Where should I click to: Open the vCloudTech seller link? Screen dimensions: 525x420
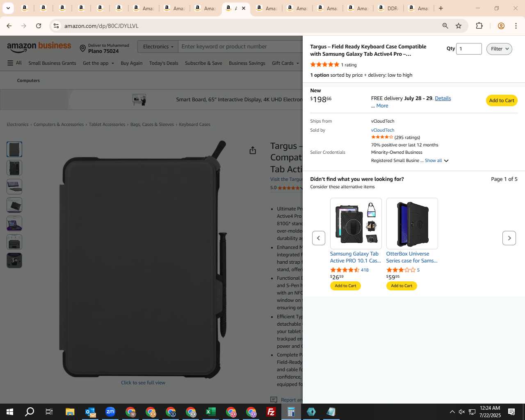[383, 130]
